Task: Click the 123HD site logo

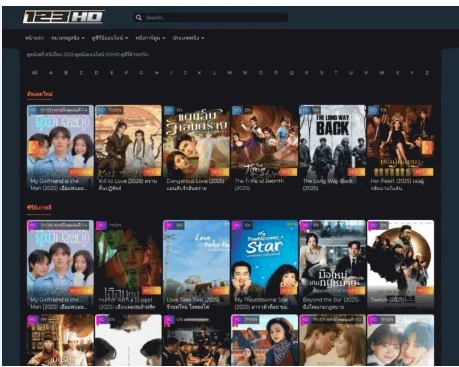Action: (x=63, y=17)
